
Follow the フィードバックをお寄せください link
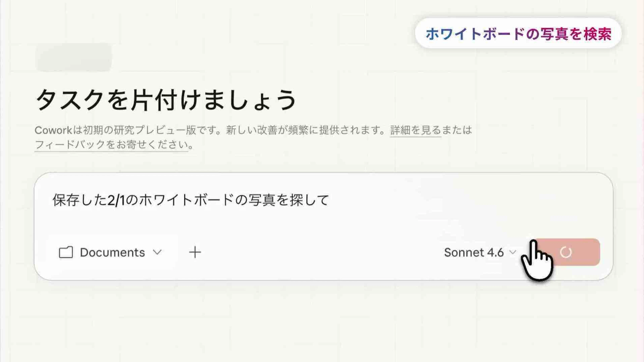click(x=111, y=145)
